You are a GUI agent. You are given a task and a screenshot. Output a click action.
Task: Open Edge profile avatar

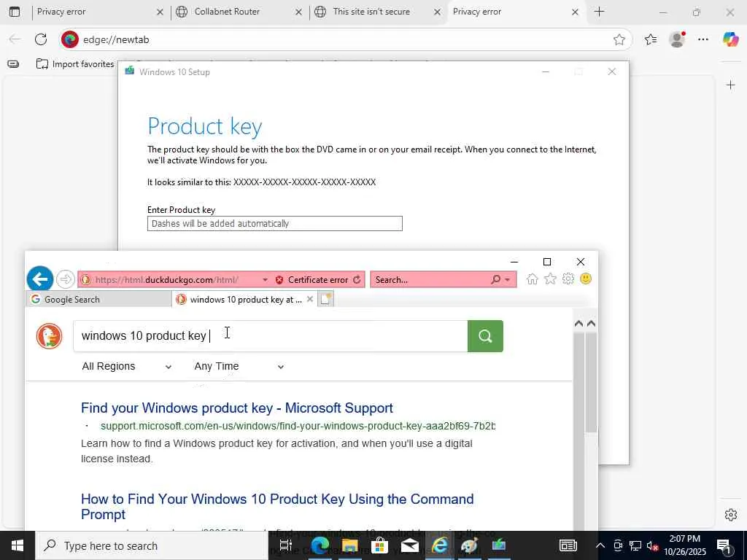[x=677, y=39]
